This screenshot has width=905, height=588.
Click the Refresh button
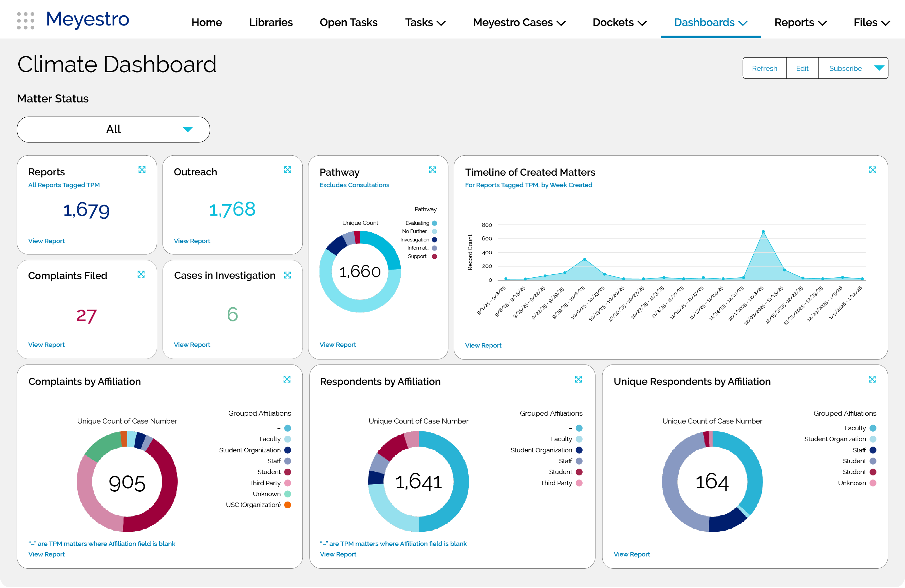764,68
